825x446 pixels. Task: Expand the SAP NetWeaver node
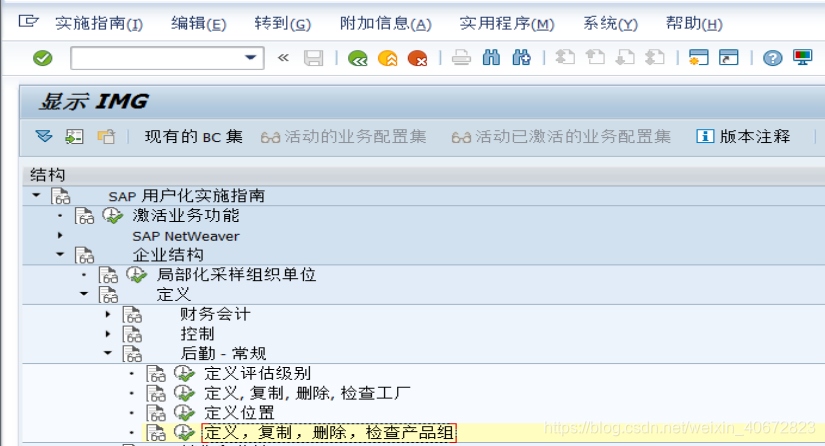click(x=60, y=235)
